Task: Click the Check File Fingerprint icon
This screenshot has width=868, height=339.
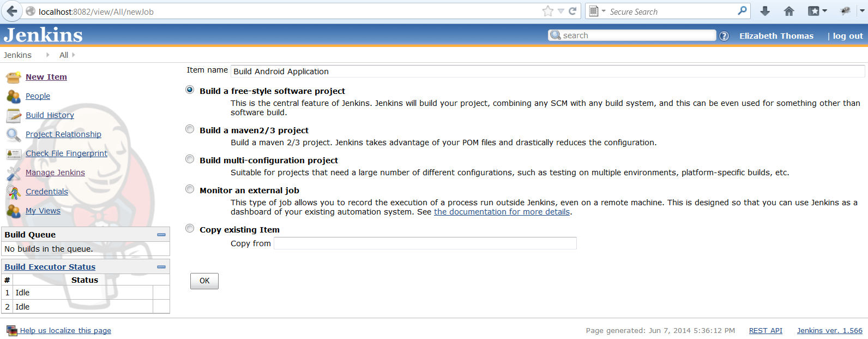Action: pyautogui.click(x=14, y=154)
